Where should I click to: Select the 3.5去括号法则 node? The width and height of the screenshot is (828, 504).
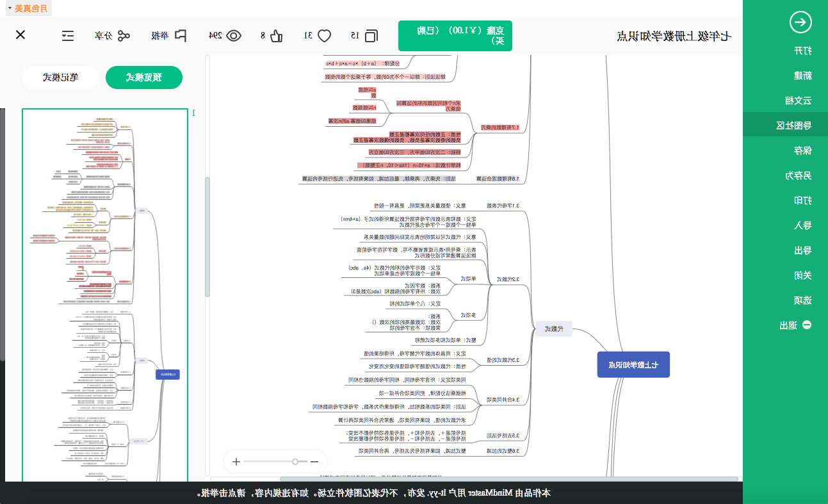(503, 435)
